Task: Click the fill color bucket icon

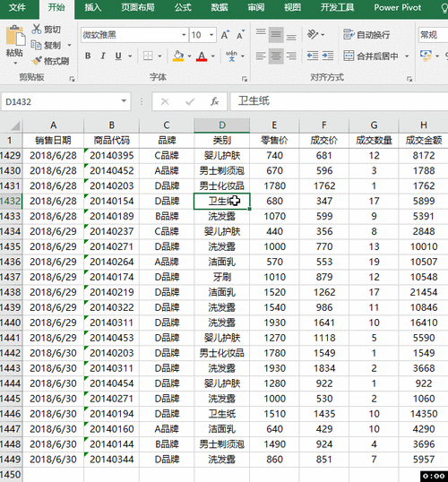Action: (x=178, y=56)
